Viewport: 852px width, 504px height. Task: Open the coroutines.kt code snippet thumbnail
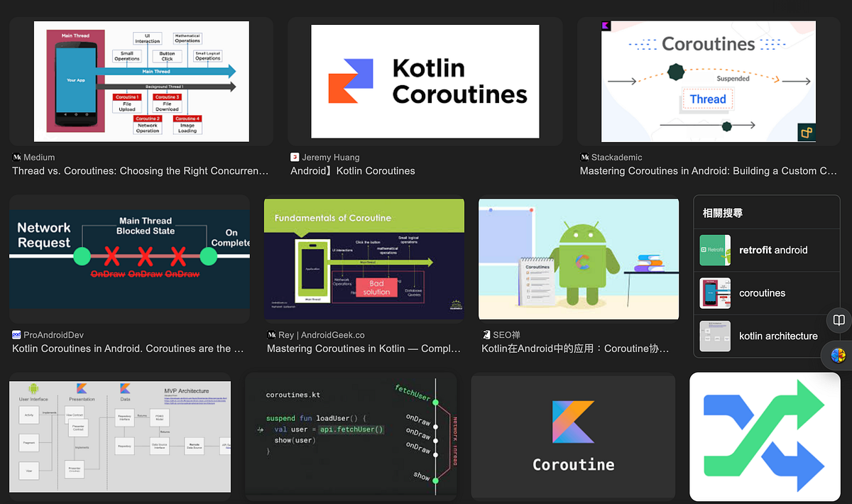click(x=351, y=437)
